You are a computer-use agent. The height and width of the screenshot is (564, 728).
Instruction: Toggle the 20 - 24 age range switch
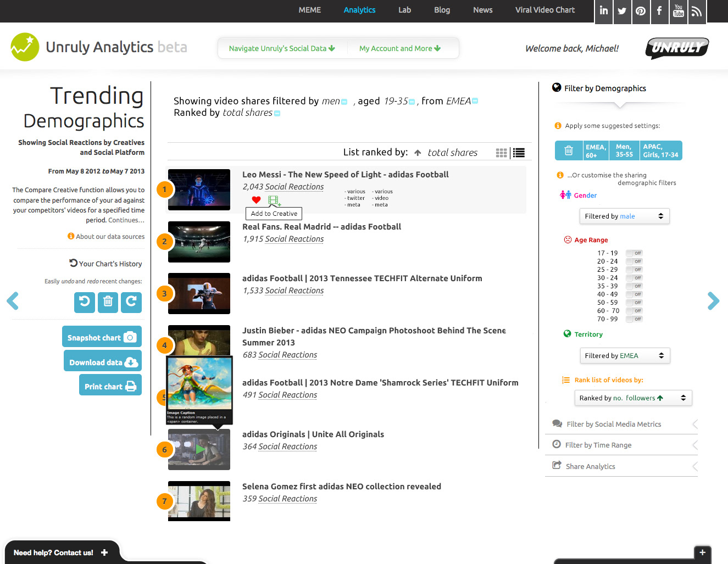[x=634, y=261]
